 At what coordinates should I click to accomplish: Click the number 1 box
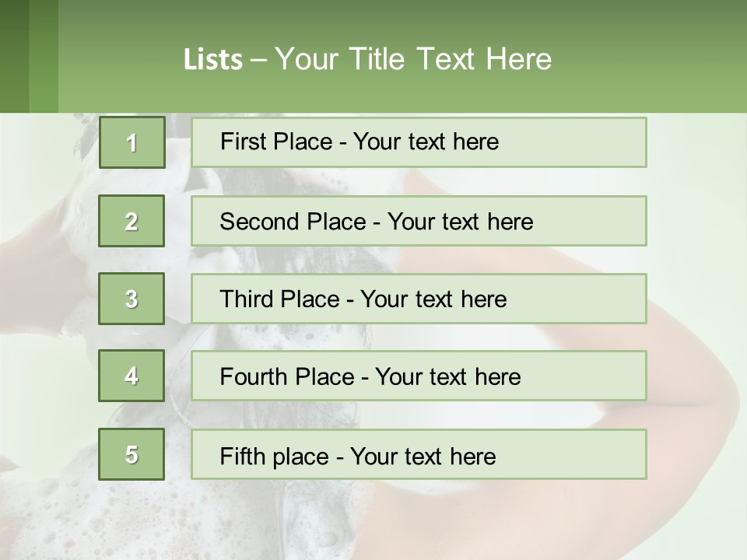(132, 142)
